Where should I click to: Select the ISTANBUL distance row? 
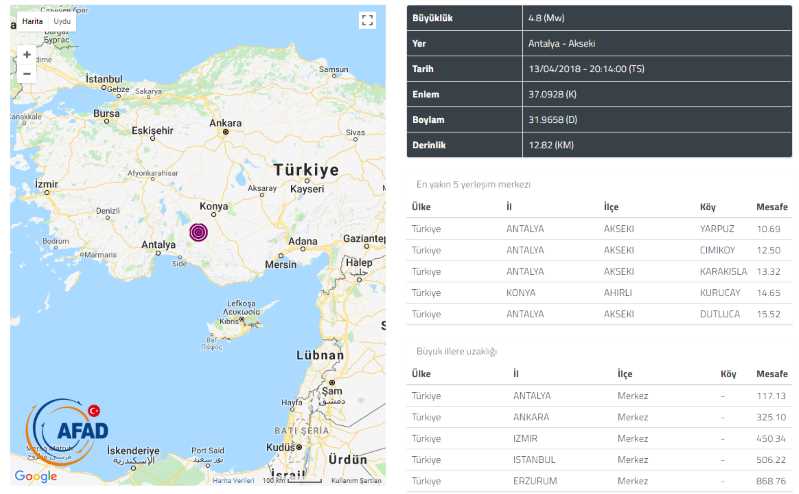tap(598, 459)
